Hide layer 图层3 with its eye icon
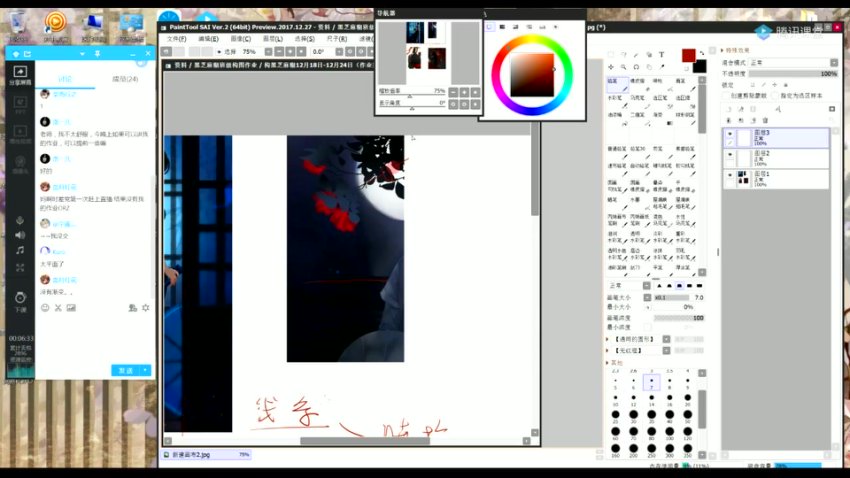Image resolution: width=850 pixels, height=478 pixels. (730, 133)
